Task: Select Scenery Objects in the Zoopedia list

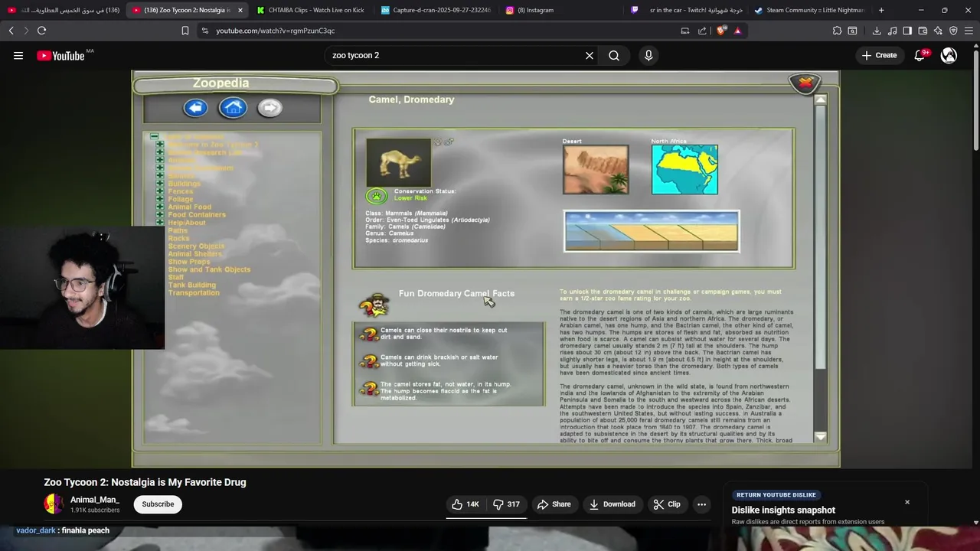Action: coord(196,246)
